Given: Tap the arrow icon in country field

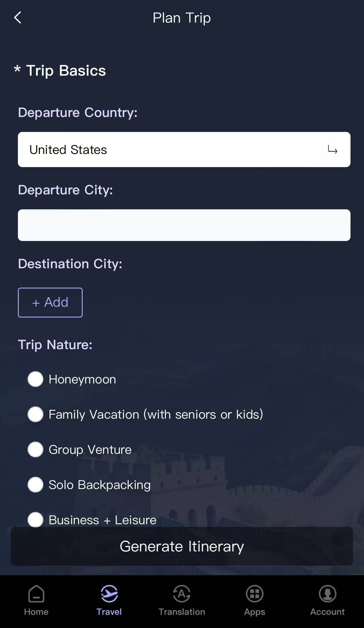Looking at the screenshot, I should point(332,150).
